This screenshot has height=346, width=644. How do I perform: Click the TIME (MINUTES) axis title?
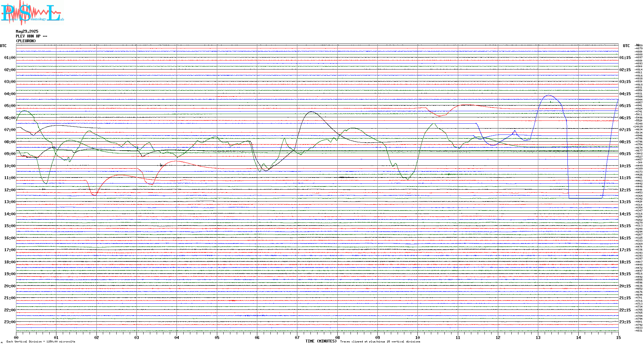[321, 341]
